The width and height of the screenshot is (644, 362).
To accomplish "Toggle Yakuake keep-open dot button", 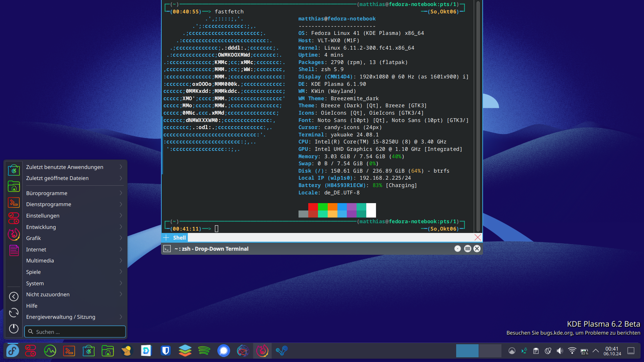I will point(458,249).
